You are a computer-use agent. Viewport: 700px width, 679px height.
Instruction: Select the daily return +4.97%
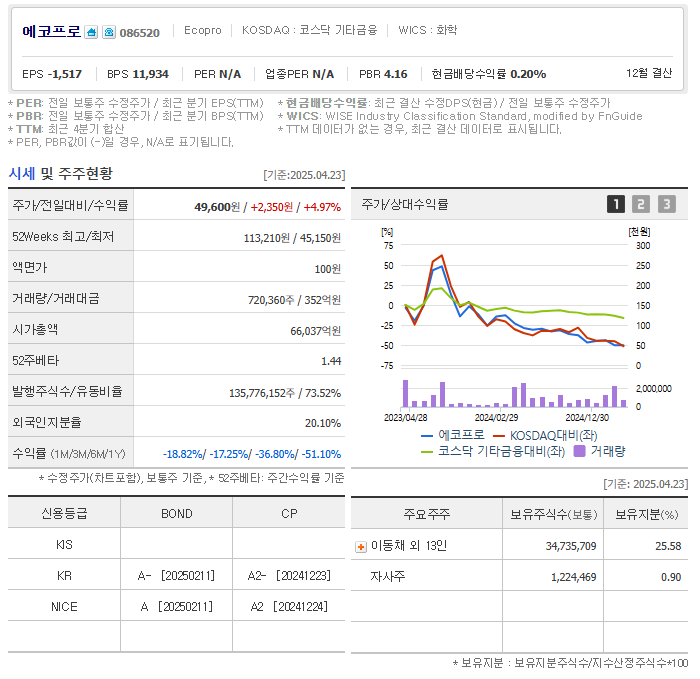click(x=322, y=207)
